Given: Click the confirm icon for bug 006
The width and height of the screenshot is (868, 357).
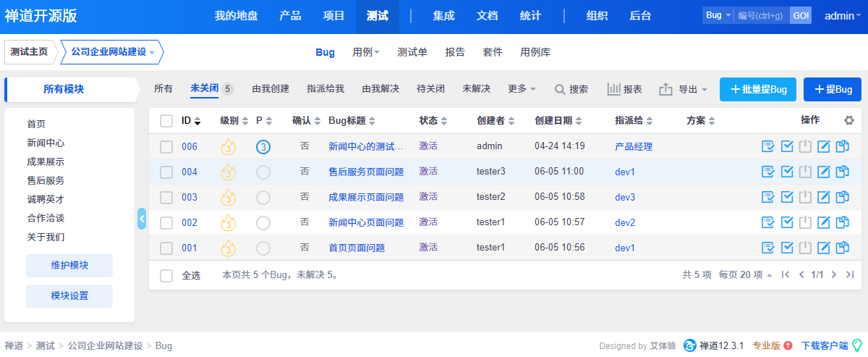Looking at the screenshot, I should click(768, 147).
